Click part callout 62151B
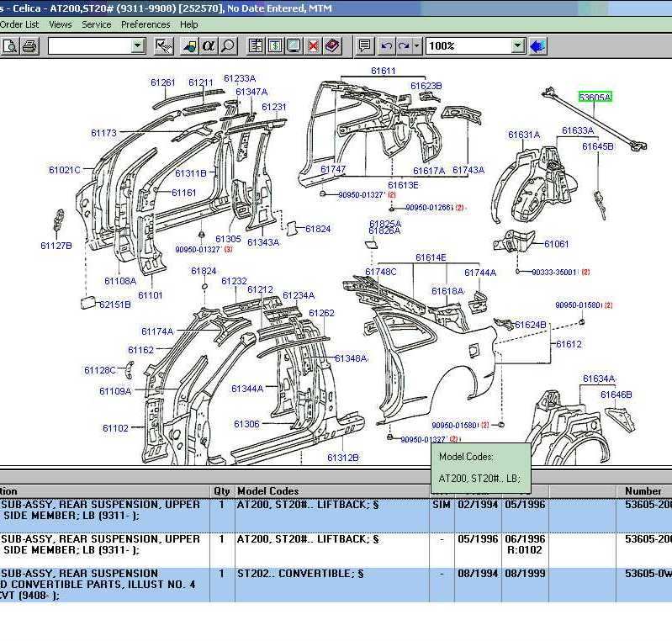The image size is (672, 641). click(x=115, y=305)
